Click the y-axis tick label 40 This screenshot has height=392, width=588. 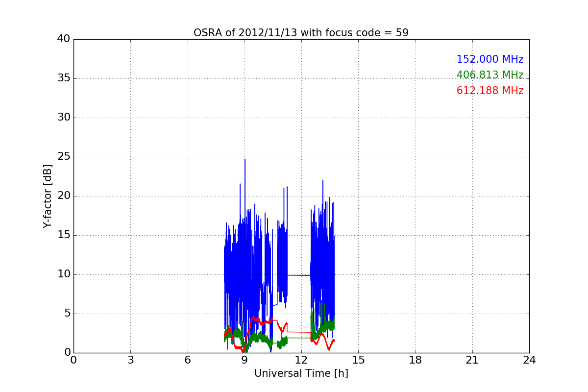point(64,39)
